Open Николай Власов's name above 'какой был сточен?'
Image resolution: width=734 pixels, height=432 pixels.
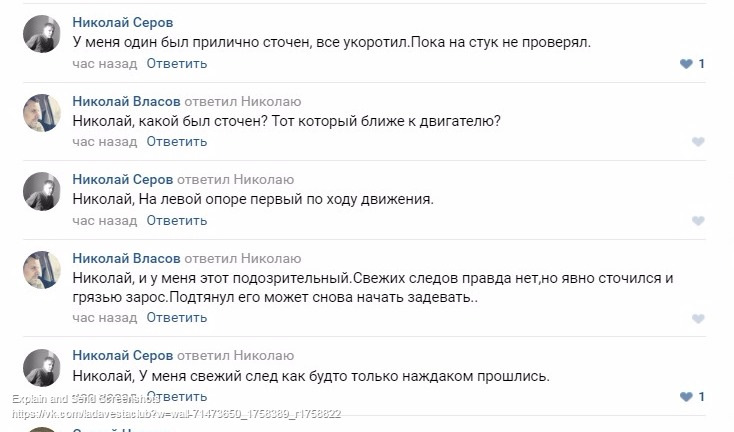click(x=126, y=101)
